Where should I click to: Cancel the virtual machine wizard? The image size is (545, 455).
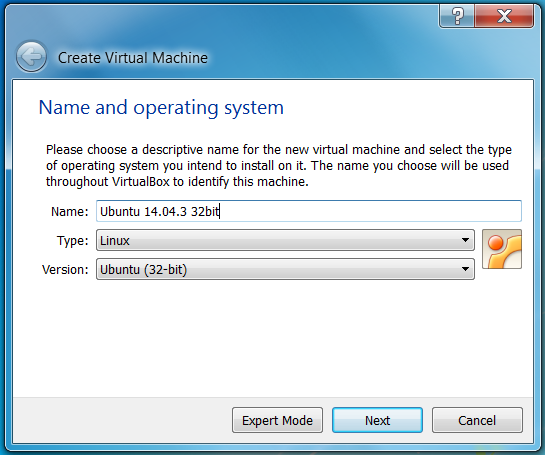point(477,420)
